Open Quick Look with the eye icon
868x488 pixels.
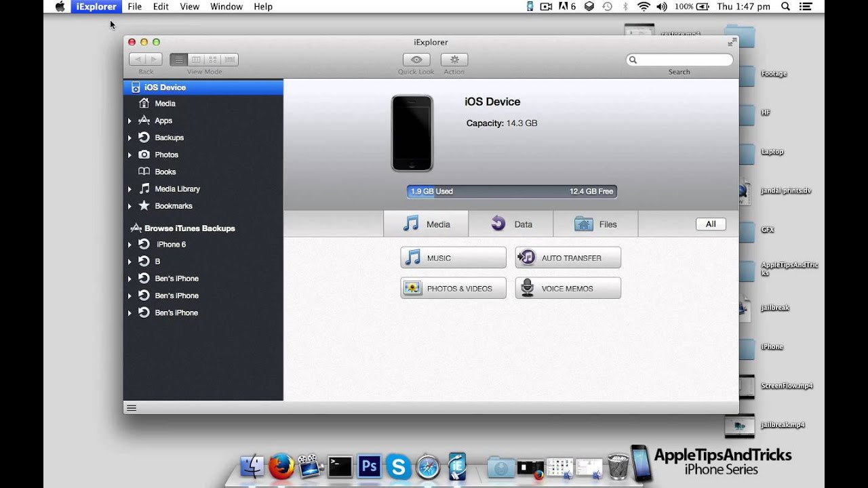pyautogui.click(x=416, y=60)
